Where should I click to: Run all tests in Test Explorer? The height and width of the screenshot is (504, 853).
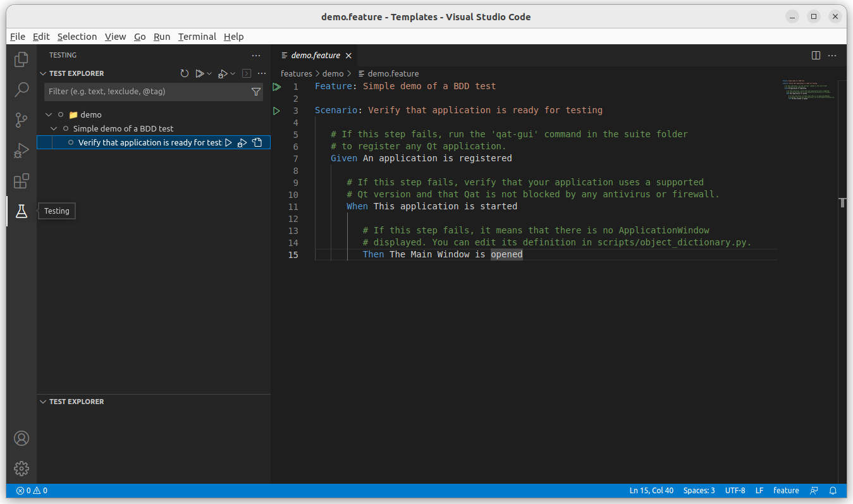(199, 73)
